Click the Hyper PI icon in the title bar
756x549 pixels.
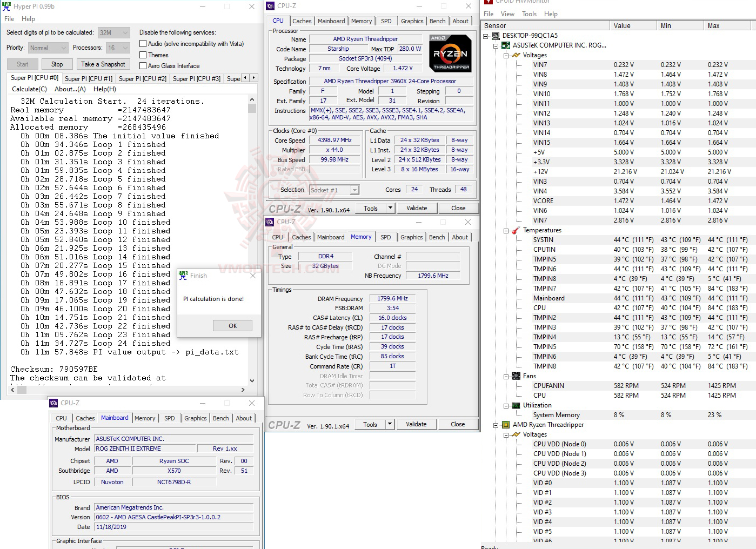[x=7, y=6]
